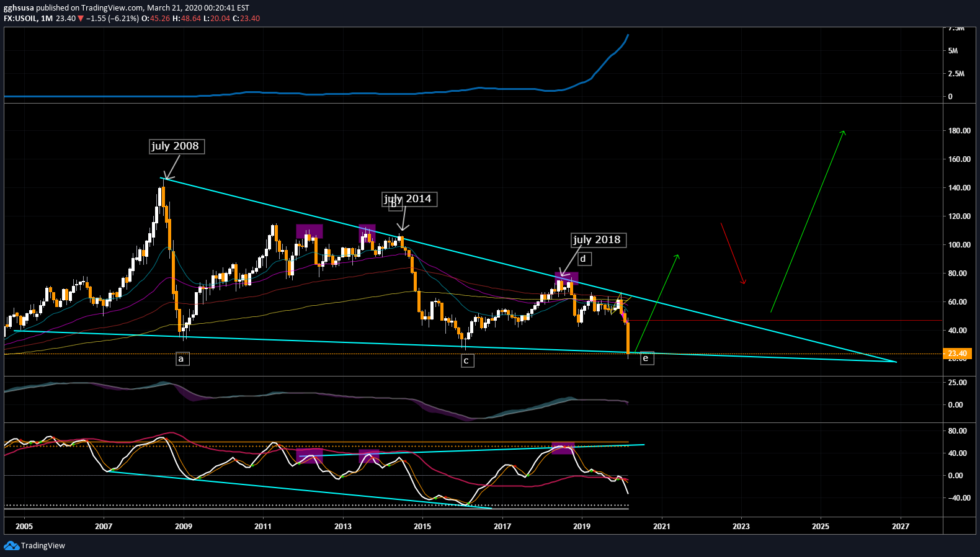This screenshot has width=980, height=557.
Task: Click the 1M interval label
Action: [47, 19]
